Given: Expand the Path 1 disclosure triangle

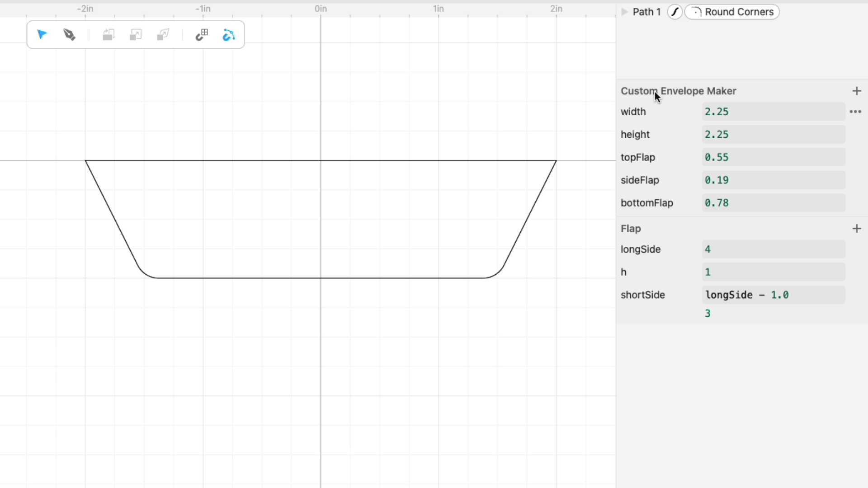Looking at the screenshot, I should coord(625,12).
